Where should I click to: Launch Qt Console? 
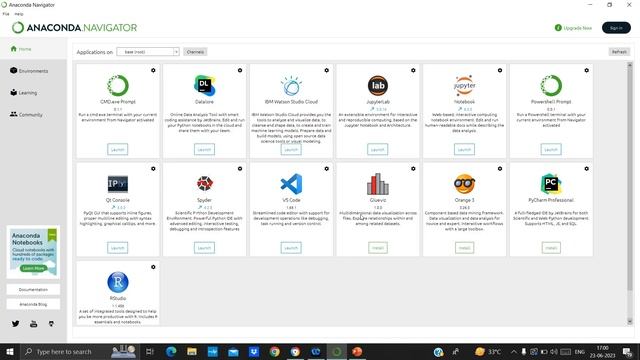[x=118, y=248]
